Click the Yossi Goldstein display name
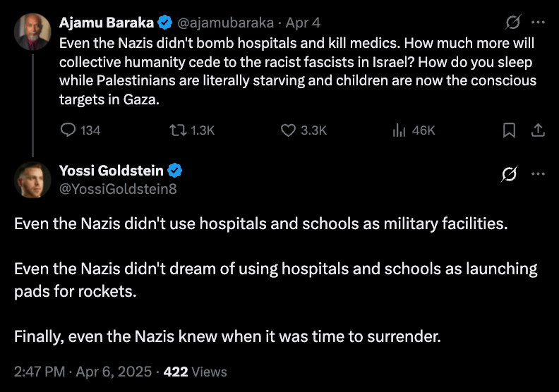The image size is (559, 392). coord(112,171)
